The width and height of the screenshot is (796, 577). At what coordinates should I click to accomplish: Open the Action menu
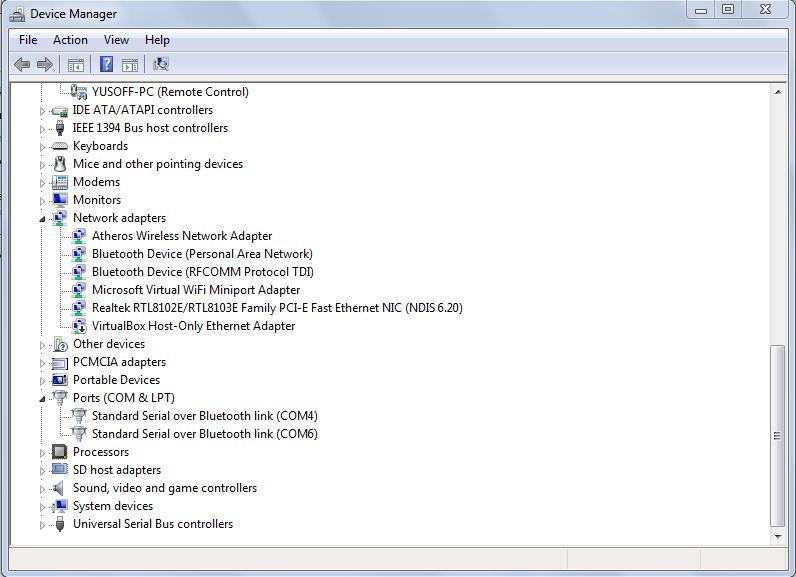[71, 40]
